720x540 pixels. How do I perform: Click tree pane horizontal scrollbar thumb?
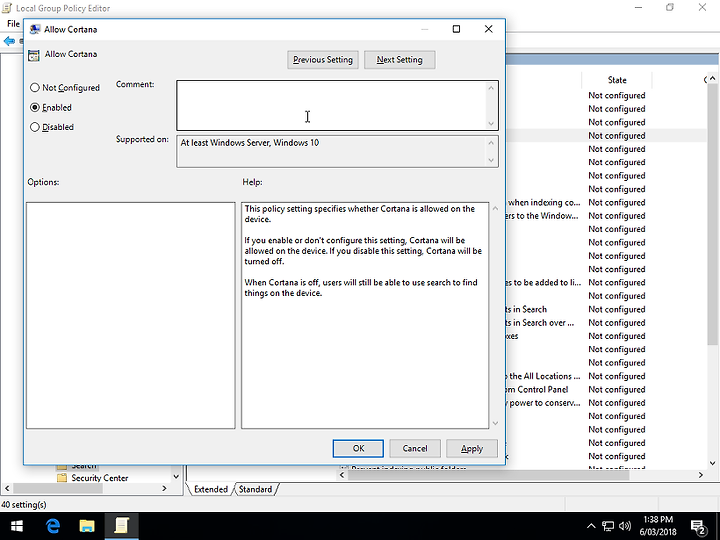point(57,489)
